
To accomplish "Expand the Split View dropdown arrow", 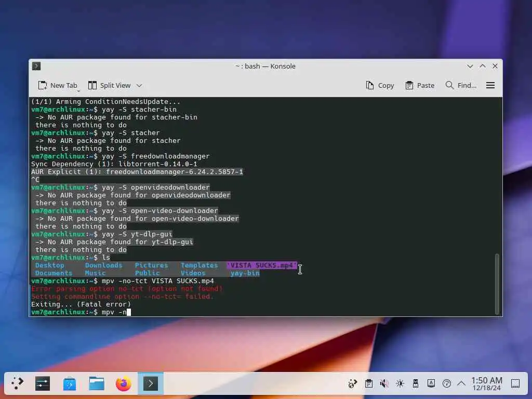I will 139,86.
